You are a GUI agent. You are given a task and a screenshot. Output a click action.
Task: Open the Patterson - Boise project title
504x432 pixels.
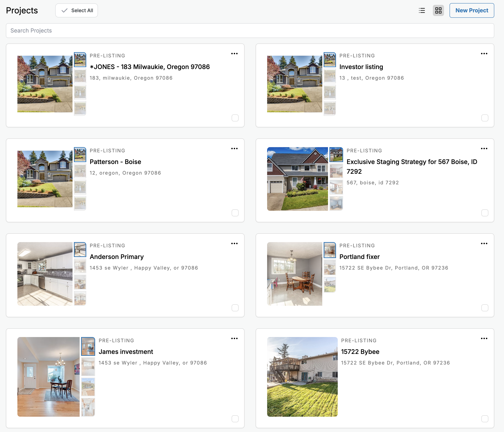(115, 162)
